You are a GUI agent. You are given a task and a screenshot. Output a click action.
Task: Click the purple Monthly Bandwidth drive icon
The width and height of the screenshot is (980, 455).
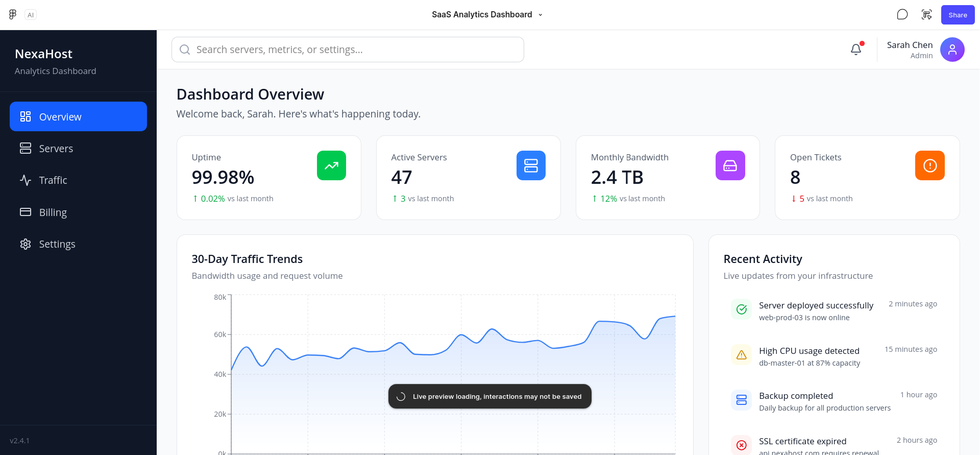pos(730,165)
